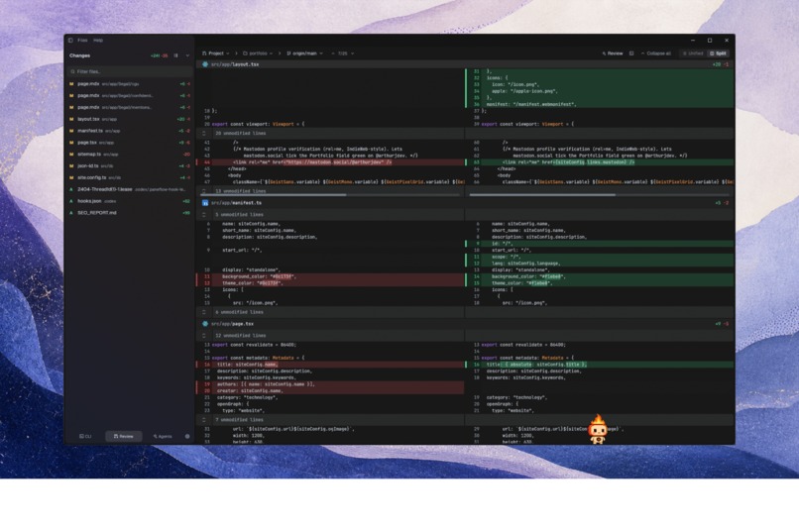Click the A status badge for hooks.json
This screenshot has height=532, width=799.
coord(71,201)
